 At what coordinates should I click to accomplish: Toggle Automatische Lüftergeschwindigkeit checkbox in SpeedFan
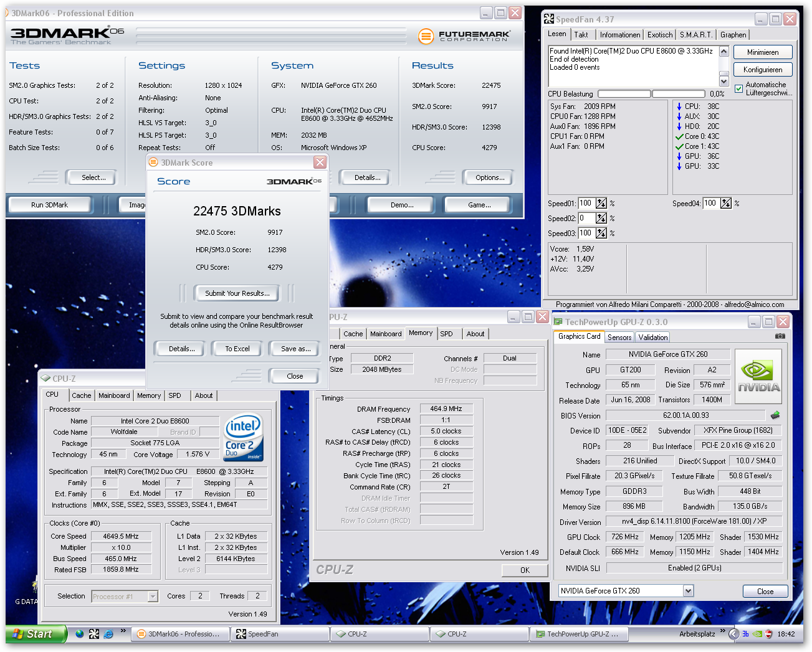pyautogui.click(x=738, y=88)
